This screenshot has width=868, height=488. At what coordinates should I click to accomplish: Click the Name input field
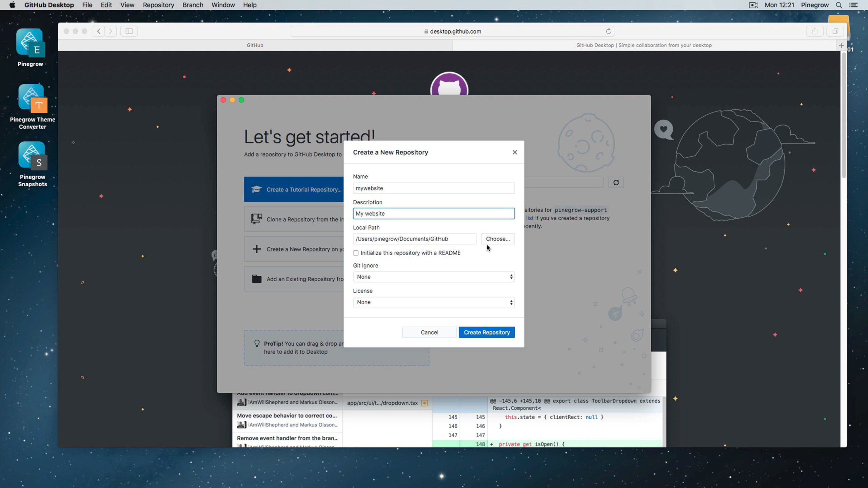[434, 188]
